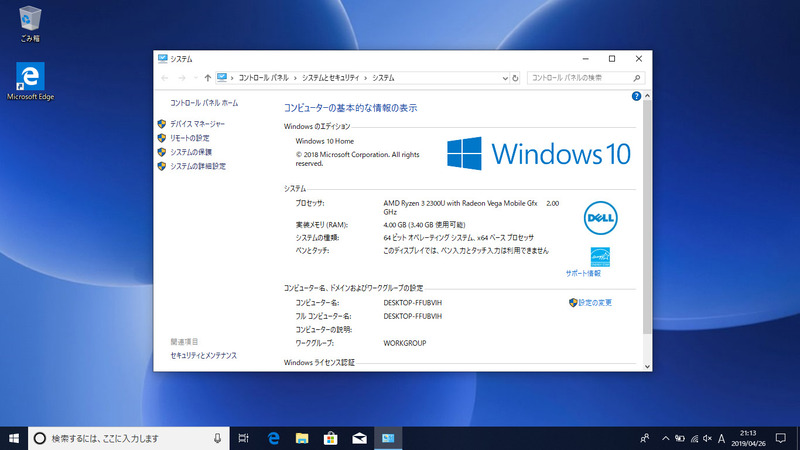Viewport: 800px width, 450px height.
Task: Go up one level with the up arrow
Action: (x=208, y=78)
